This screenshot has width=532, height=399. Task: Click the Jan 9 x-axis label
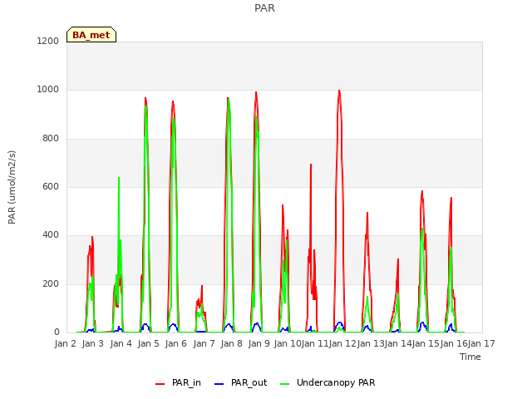coord(259,343)
